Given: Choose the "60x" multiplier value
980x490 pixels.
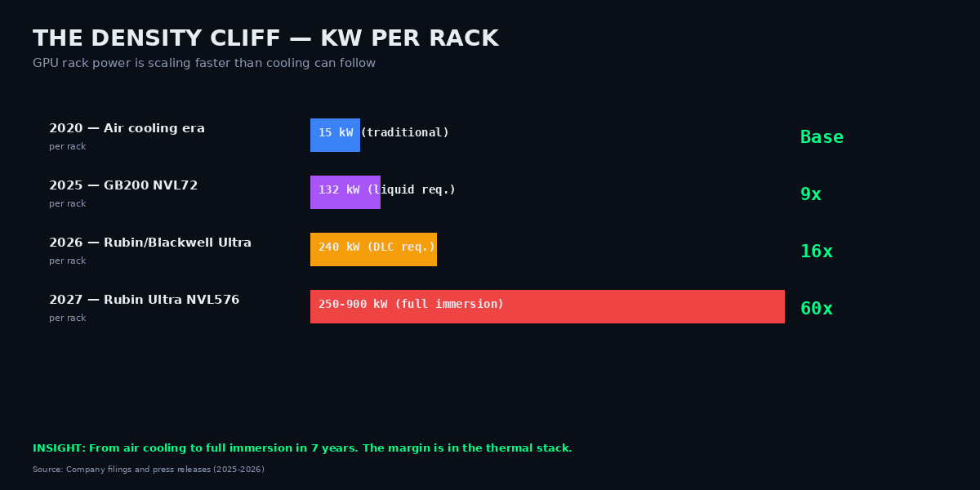Looking at the screenshot, I should [x=816, y=310].
